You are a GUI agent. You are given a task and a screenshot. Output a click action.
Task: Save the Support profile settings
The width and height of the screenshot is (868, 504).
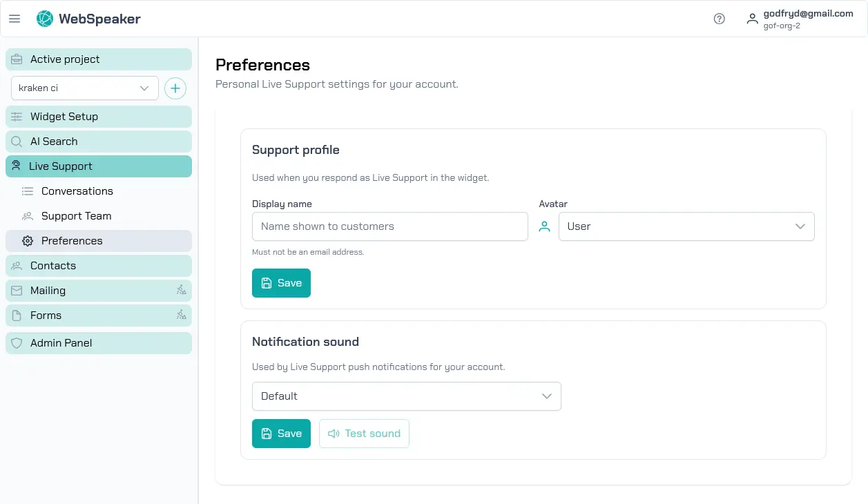281,282
